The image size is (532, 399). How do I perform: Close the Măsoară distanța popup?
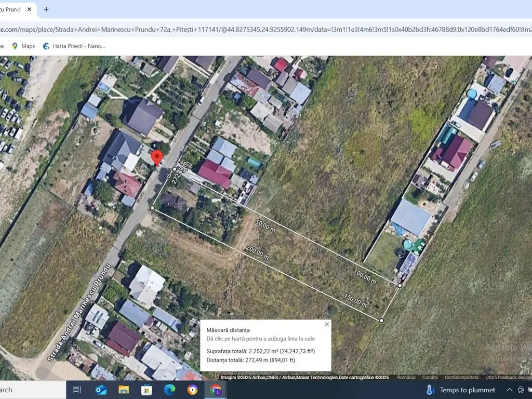[327, 324]
